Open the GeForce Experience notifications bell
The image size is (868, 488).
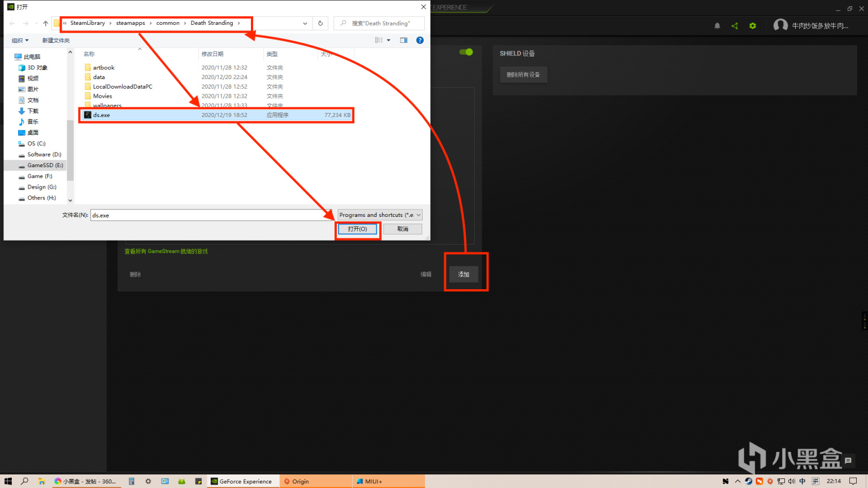(x=717, y=25)
